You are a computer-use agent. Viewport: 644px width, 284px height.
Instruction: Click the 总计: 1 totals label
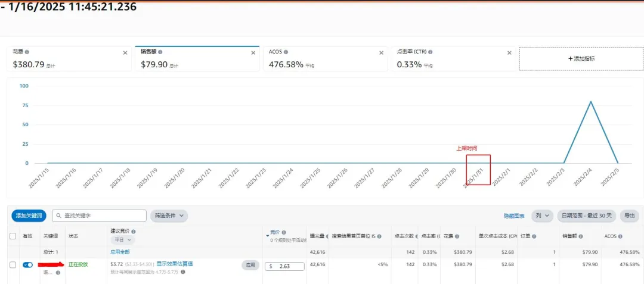tap(51, 252)
